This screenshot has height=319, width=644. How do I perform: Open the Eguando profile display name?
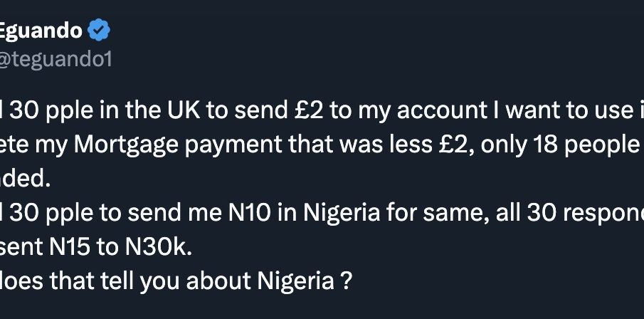(x=41, y=31)
